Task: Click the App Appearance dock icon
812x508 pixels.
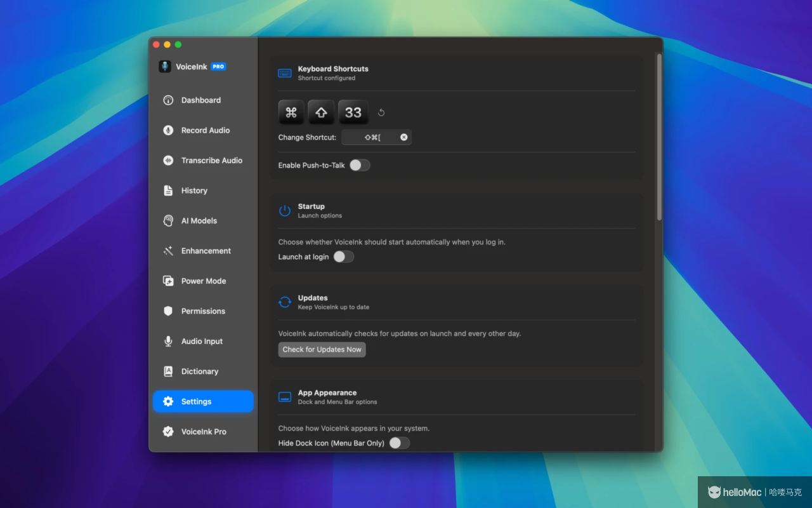Action: click(285, 398)
